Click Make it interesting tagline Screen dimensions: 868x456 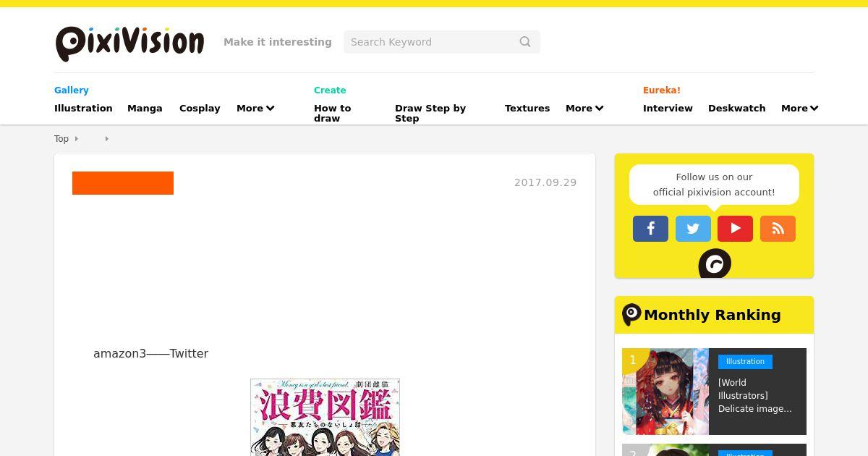pos(278,42)
